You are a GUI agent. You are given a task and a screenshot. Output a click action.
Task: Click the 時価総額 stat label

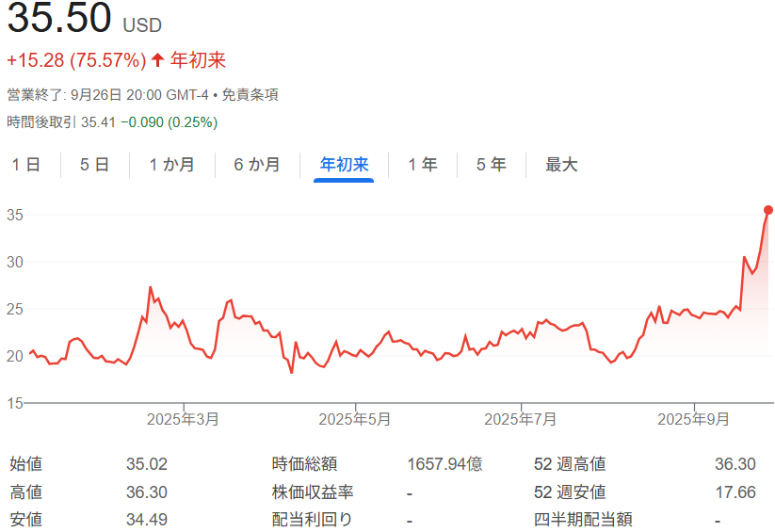pos(304,464)
